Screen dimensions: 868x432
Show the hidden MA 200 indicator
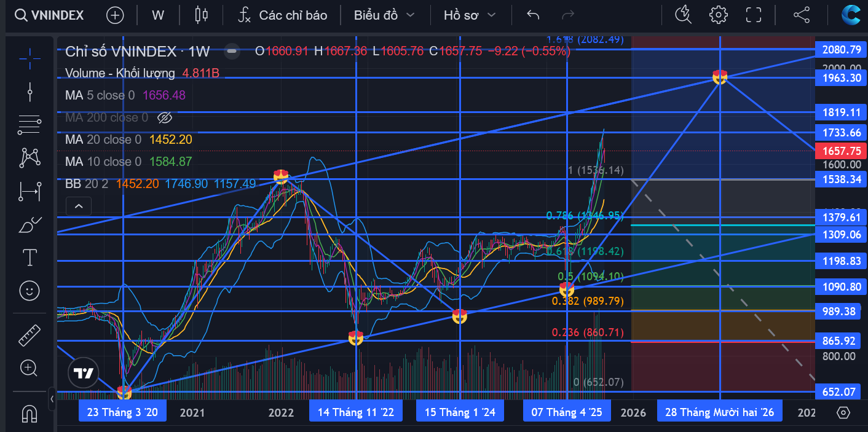point(164,117)
